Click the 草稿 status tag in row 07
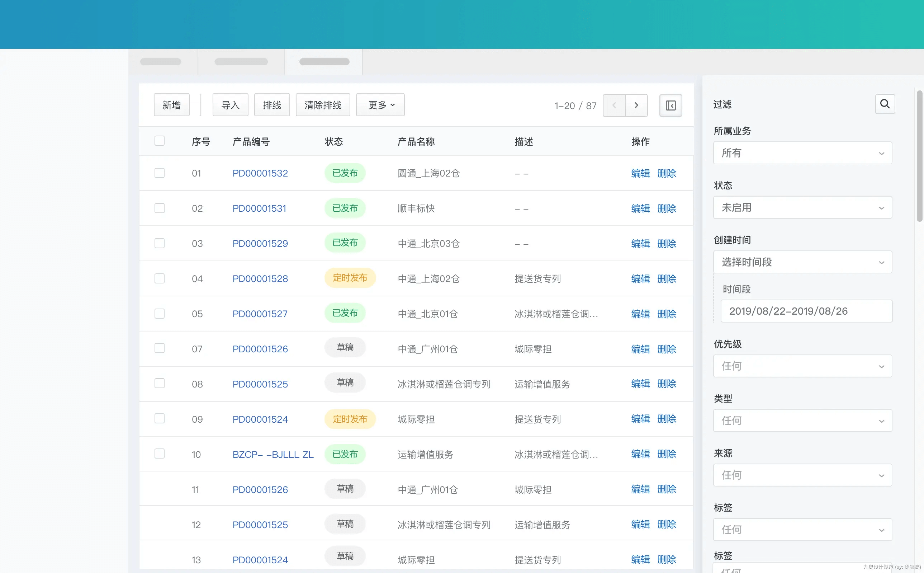924x573 pixels. pyautogui.click(x=345, y=347)
